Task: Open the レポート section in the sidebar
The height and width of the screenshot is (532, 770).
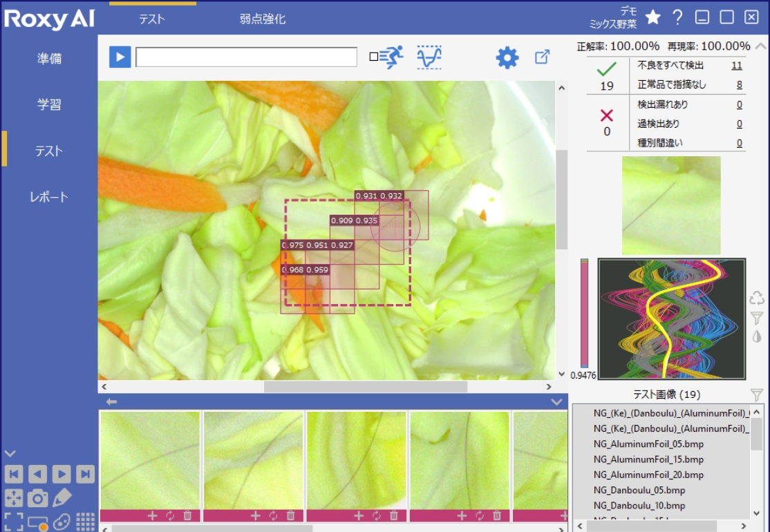Action: tap(49, 197)
